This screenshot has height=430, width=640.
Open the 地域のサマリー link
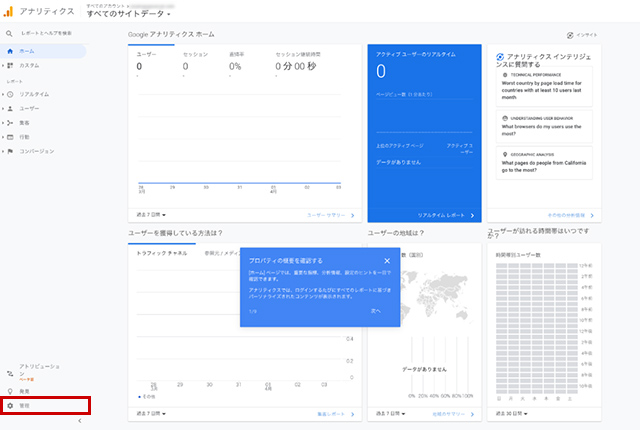pos(448,414)
